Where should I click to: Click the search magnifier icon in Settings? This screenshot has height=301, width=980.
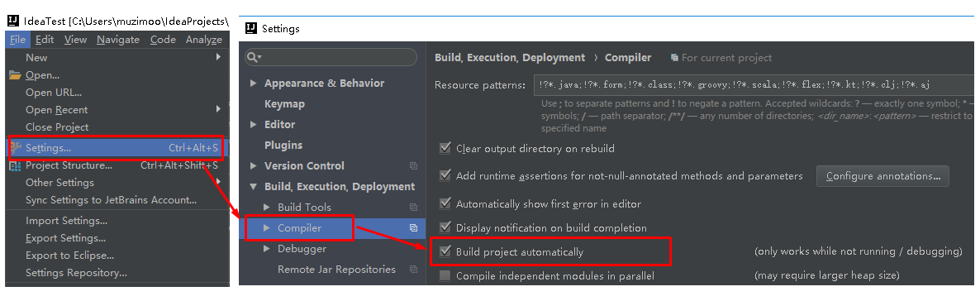click(x=254, y=57)
